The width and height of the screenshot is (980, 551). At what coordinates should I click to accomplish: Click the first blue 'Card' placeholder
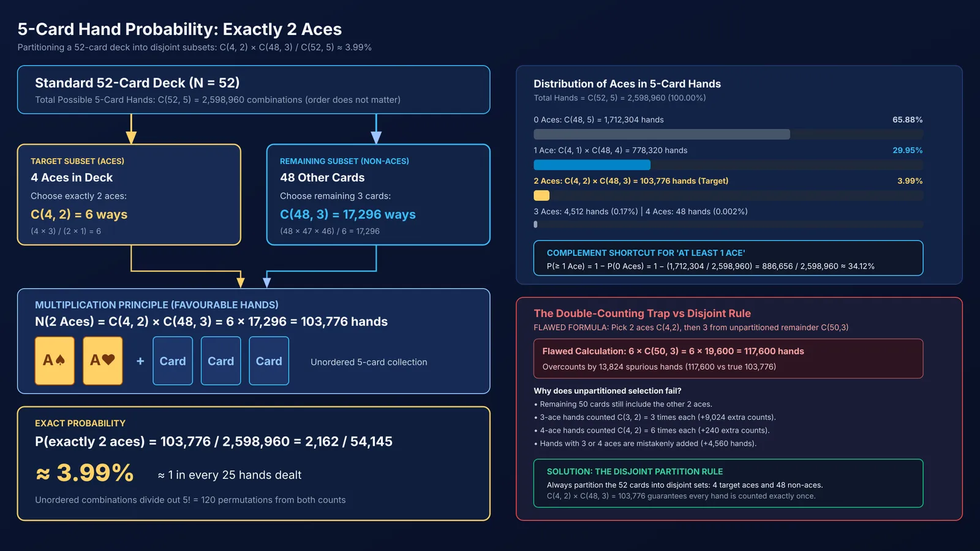(x=173, y=361)
